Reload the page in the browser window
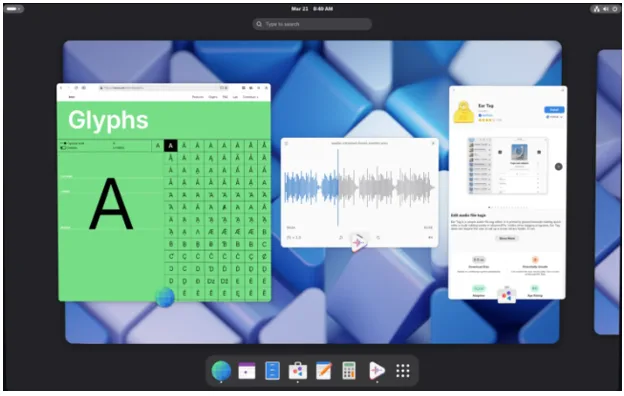This screenshot has height=396, width=624. [x=76, y=88]
